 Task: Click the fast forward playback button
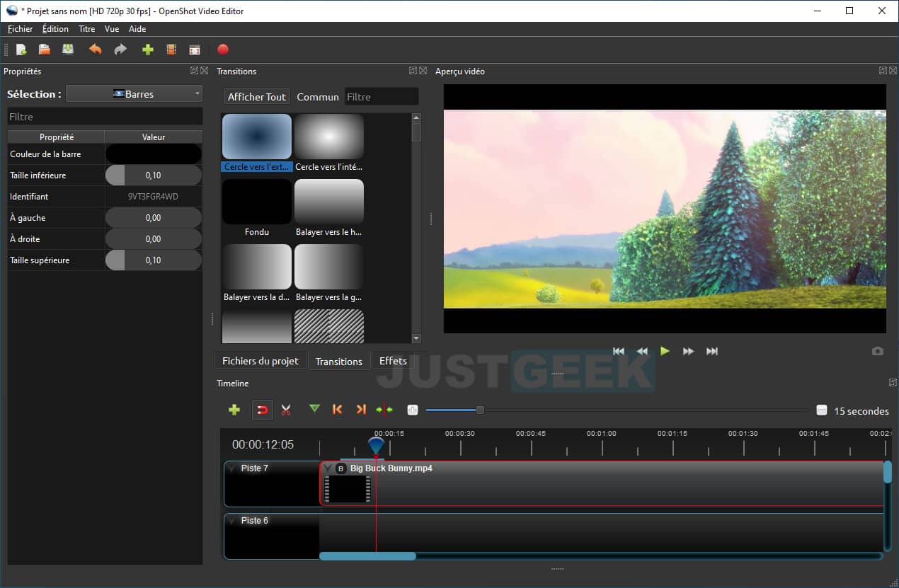tap(688, 351)
